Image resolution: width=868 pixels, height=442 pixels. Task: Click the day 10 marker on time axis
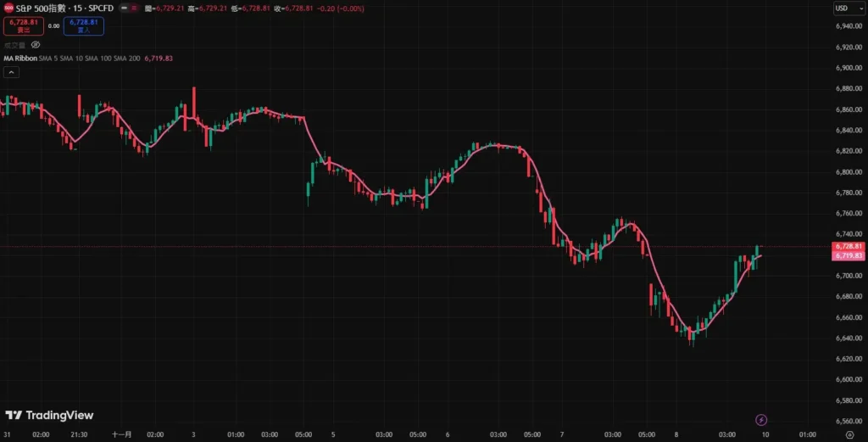point(765,434)
